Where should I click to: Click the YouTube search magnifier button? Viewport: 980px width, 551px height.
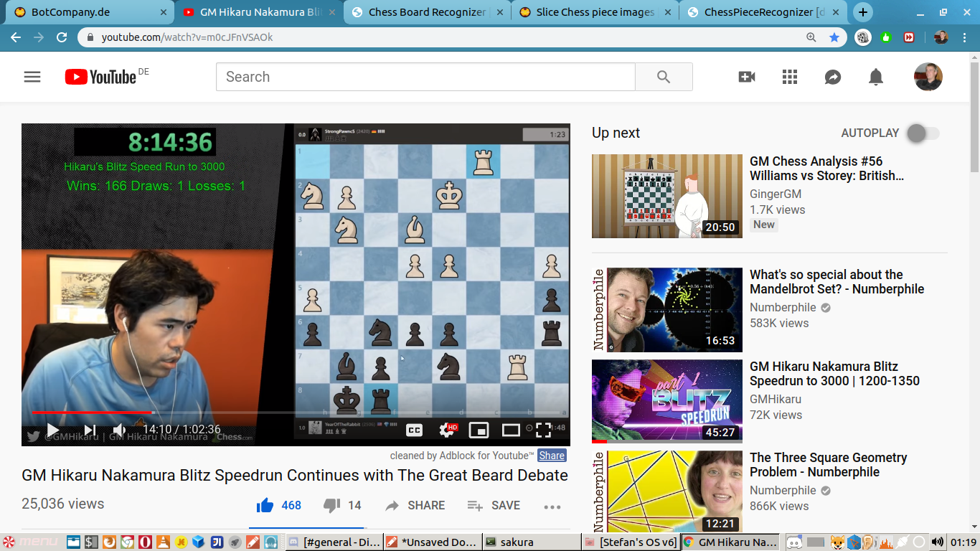(x=664, y=77)
